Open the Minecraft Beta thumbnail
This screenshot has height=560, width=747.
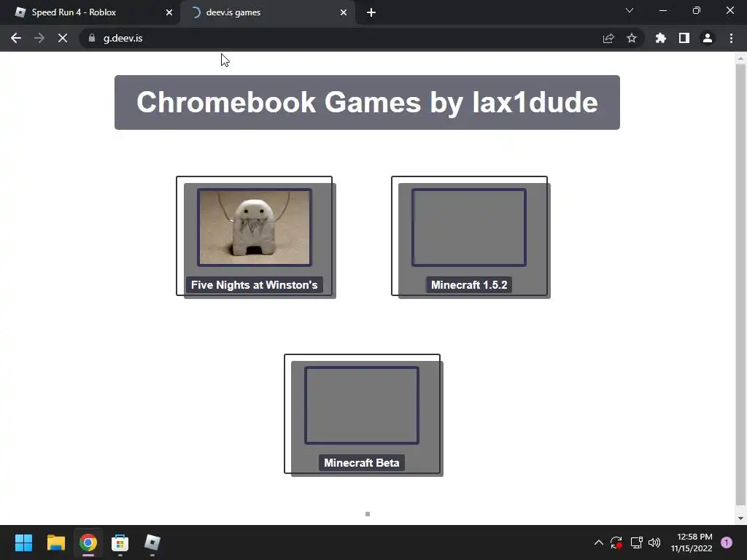tap(362, 405)
